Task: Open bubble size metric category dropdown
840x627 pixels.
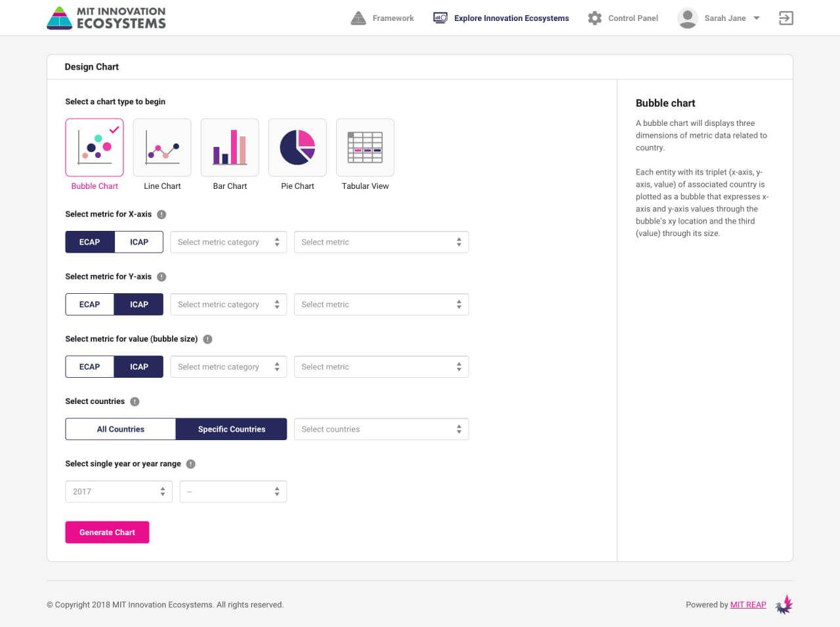Action: coord(228,367)
